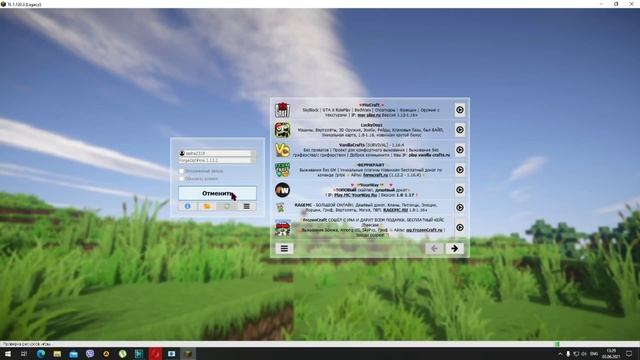Open Viber from the taskbar

coord(90,354)
